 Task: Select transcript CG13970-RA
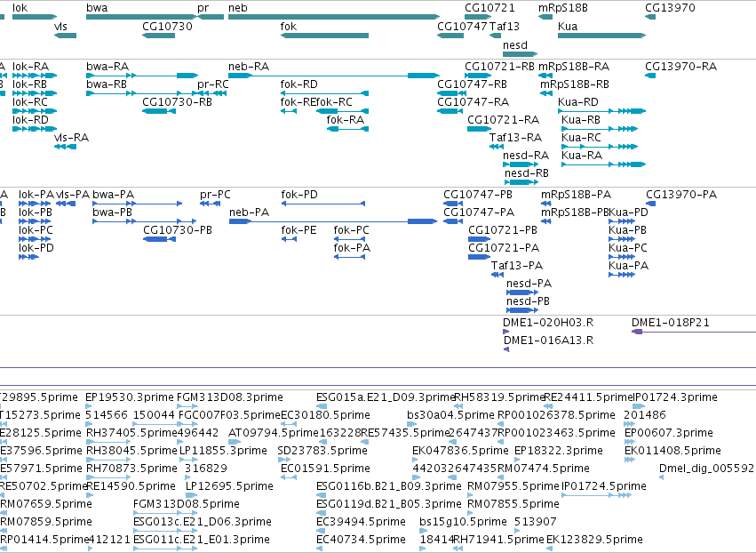coord(680,66)
